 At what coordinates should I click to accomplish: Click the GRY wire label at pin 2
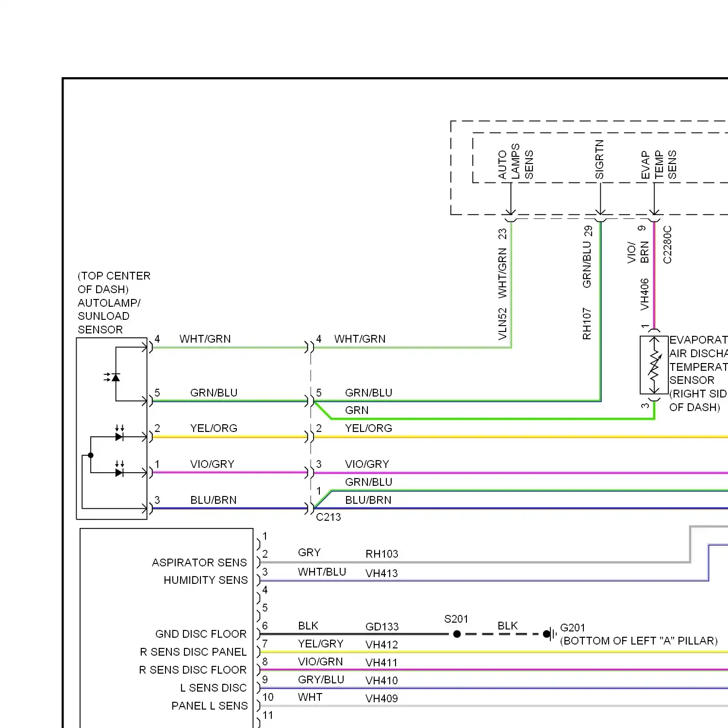click(309, 552)
